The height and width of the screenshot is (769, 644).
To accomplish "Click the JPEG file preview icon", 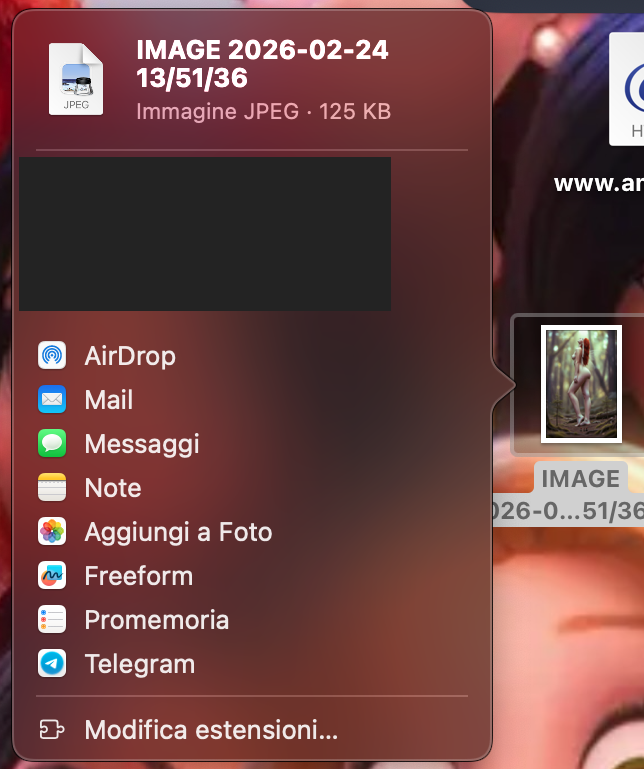I will coord(76,79).
